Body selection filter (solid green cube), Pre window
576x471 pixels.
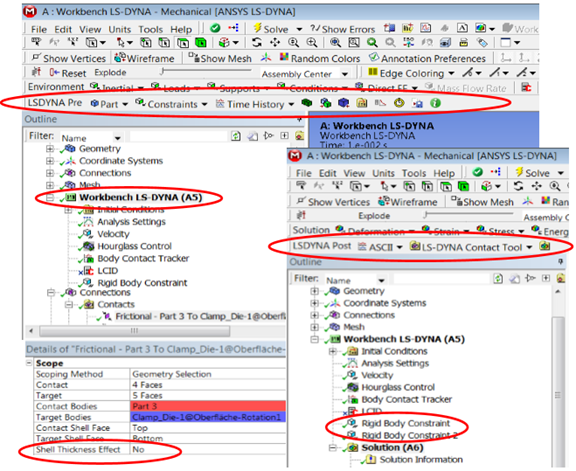click(x=201, y=43)
